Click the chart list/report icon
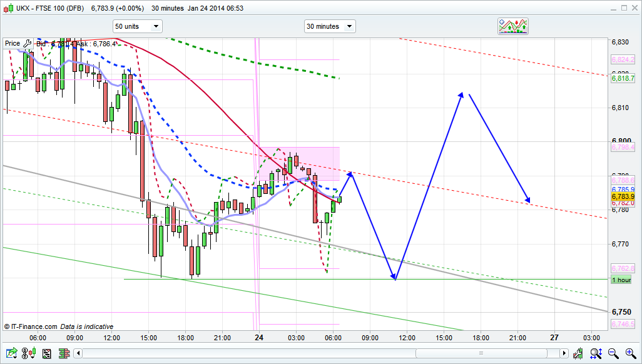 pos(46,354)
